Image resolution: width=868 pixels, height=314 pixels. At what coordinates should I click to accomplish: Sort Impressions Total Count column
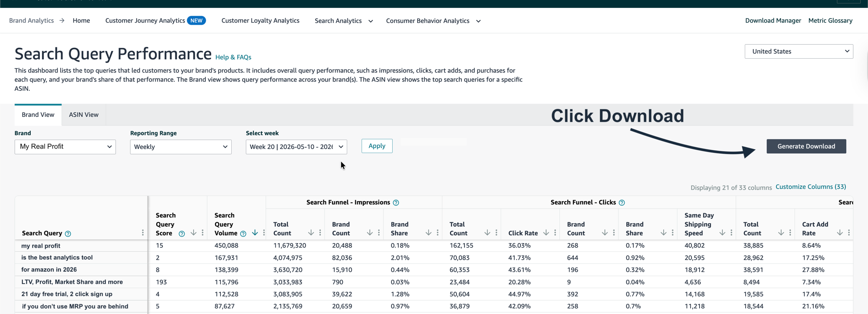[x=311, y=233]
